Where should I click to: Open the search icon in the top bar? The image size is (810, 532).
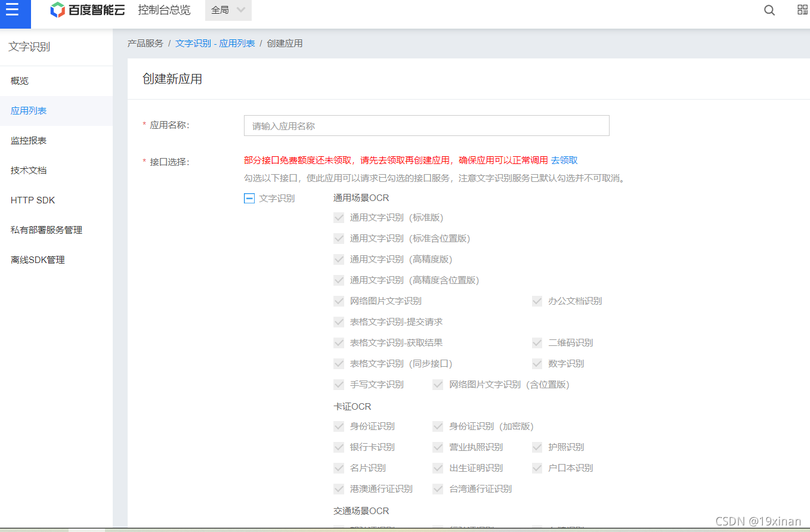click(x=769, y=10)
